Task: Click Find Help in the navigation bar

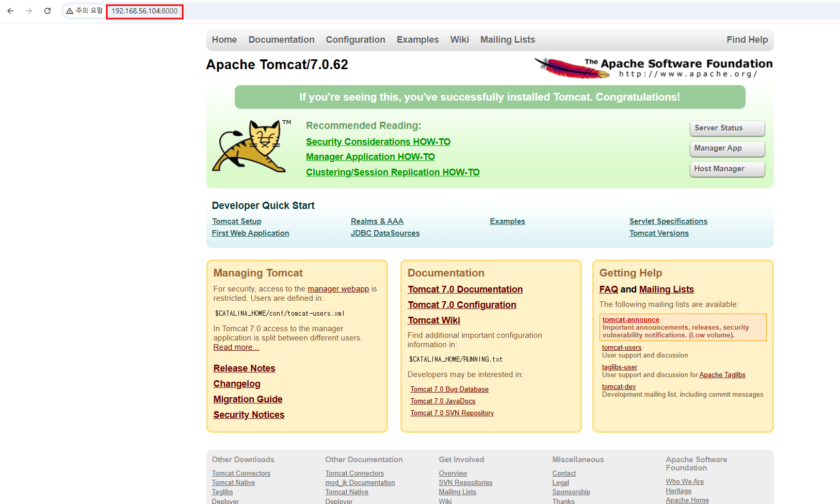Action: 747,40
